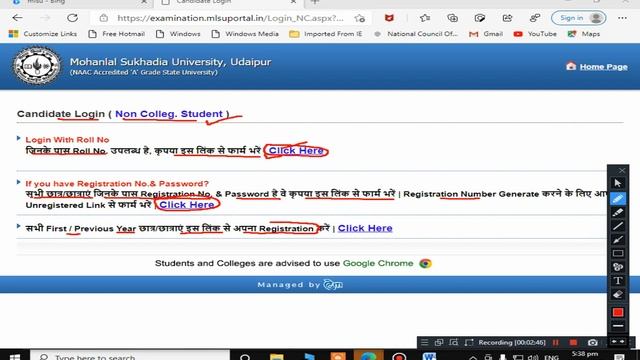Click Here link for First/Previous Year registration

pyautogui.click(x=365, y=228)
